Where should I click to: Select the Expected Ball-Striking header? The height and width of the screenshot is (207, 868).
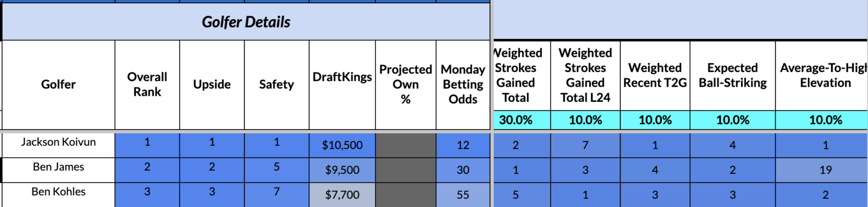[x=732, y=75]
